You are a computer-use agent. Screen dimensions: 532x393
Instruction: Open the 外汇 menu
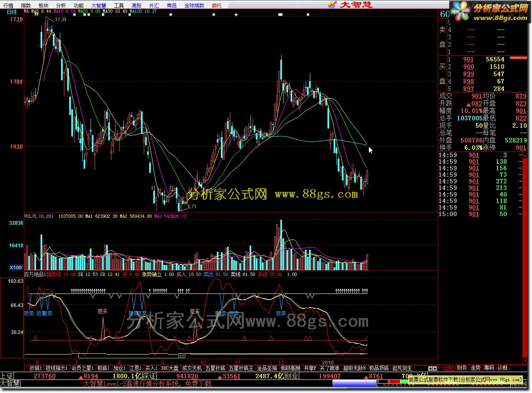154,5
